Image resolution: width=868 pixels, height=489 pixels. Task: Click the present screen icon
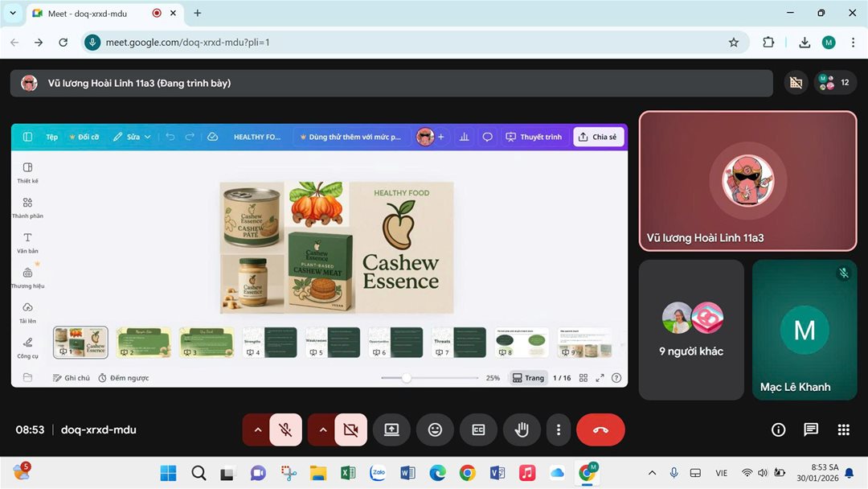pyautogui.click(x=391, y=429)
